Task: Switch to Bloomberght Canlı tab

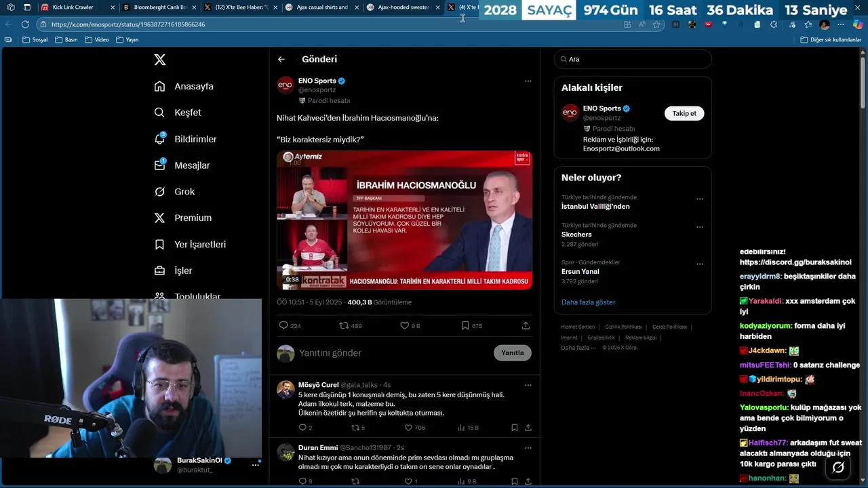Action: (160, 7)
